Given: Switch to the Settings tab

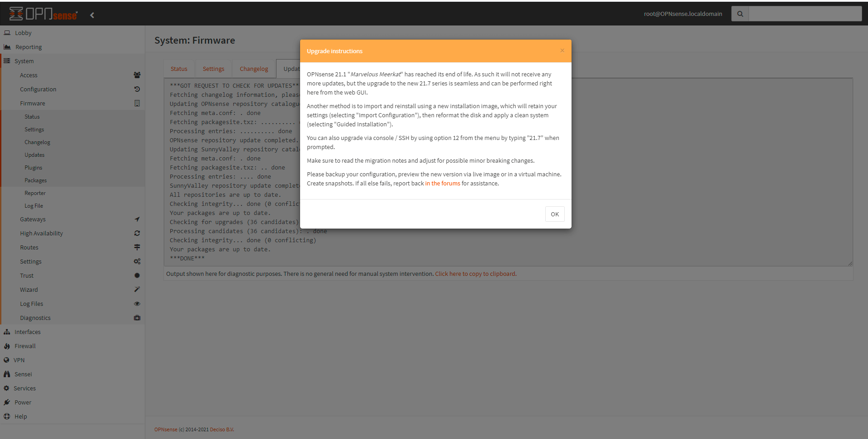Looking at the screenshot, I should click(213, 69).
